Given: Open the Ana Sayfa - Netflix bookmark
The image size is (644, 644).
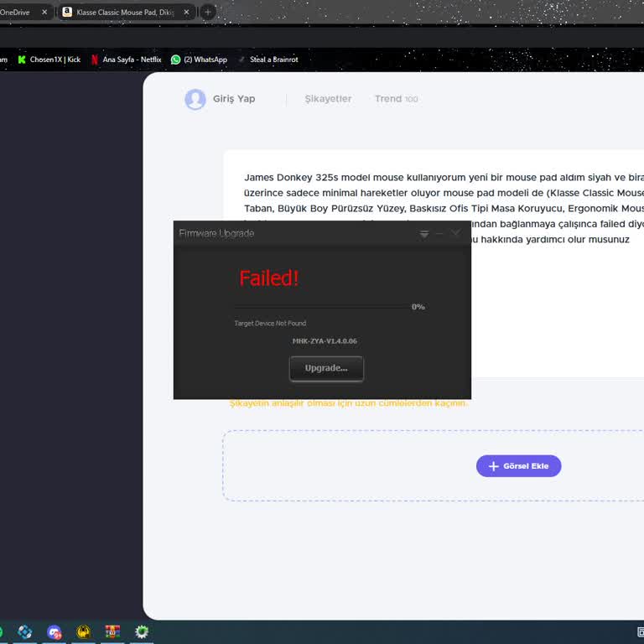Looking at the screenshot, I should pyautogui.click(x=127, y=60).
